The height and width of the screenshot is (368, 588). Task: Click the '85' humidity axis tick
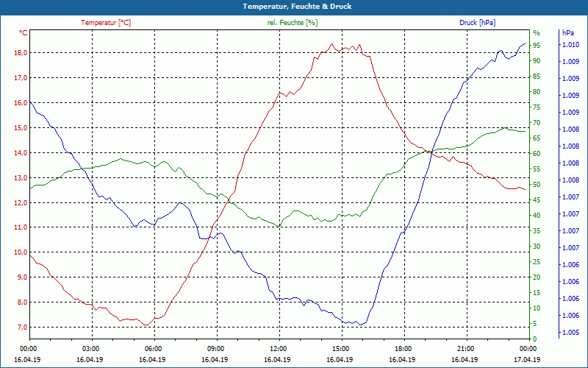[537, 77]
